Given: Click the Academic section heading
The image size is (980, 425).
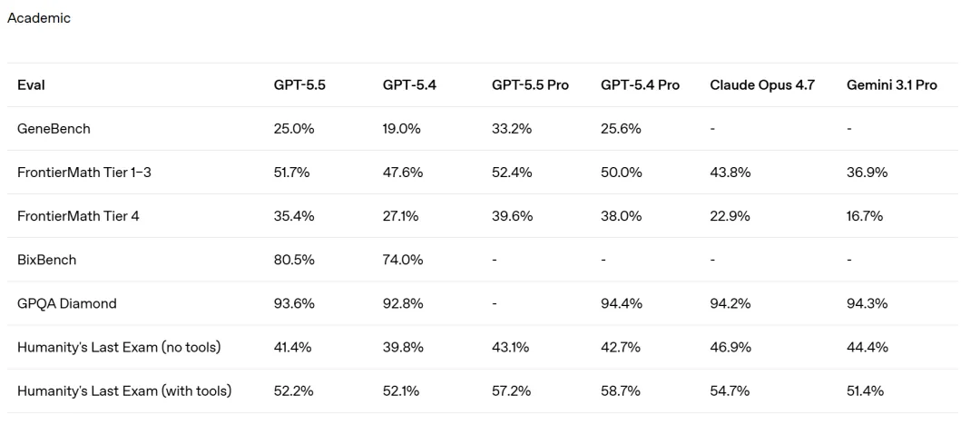Looking at the screenshot, I should point(39,18).
